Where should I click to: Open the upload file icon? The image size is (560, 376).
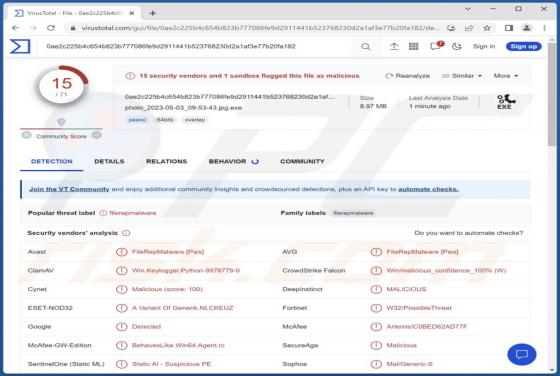tap(394, 46)
